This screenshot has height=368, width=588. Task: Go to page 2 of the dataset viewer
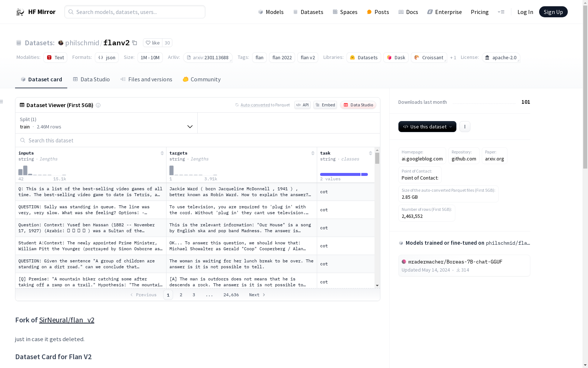tap(181, 295)
